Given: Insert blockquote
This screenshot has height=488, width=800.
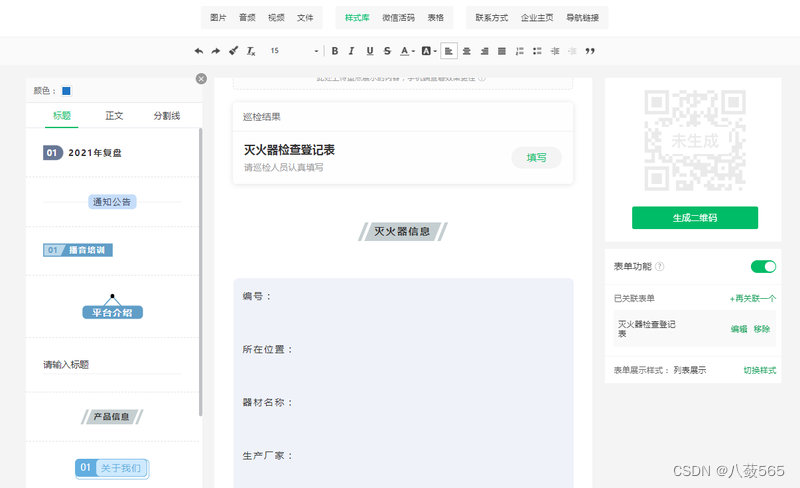Looking at the screenshot, I should [x=590, y=51].
